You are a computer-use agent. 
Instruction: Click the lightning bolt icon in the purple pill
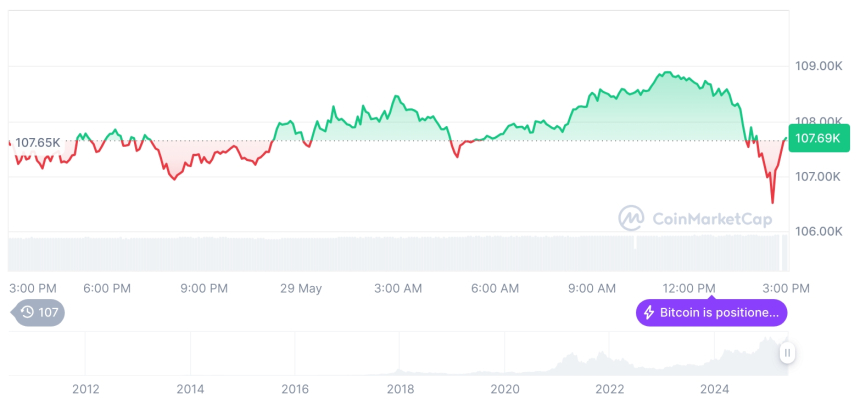(x=649, y=313)
